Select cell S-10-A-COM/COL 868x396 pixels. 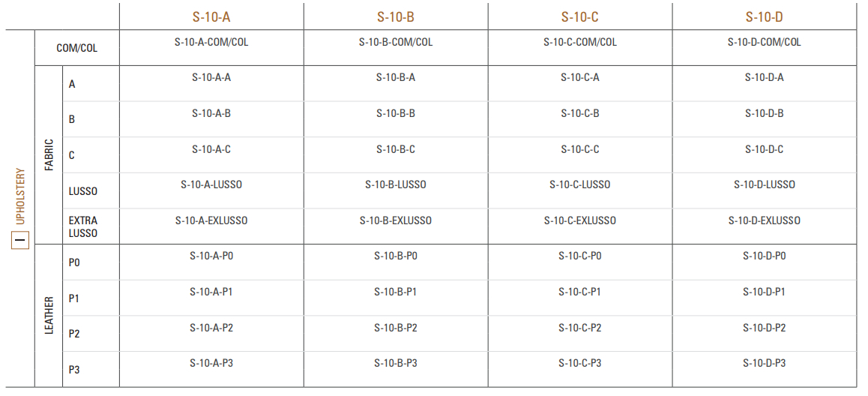click(x=211, y=42)
